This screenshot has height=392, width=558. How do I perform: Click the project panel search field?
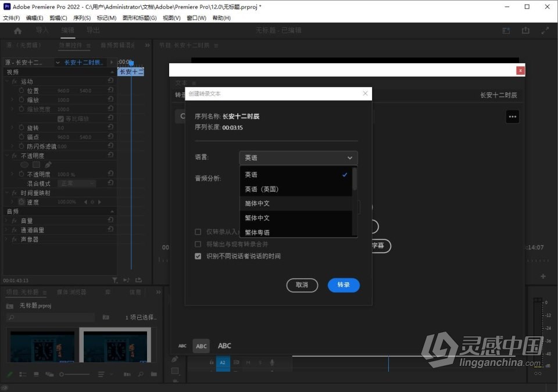click(x=52, y=317)
